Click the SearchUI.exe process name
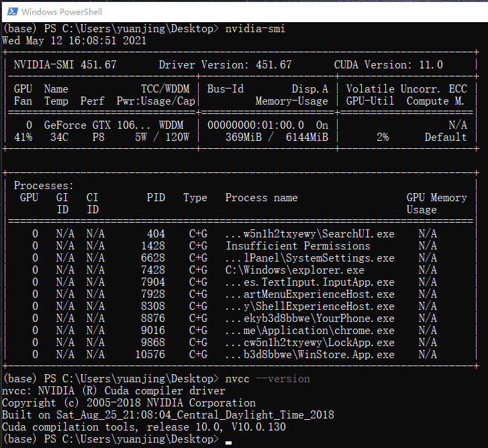Image resolution: width=488 pixels, height=448 pixels. click(x=310, y=234)
